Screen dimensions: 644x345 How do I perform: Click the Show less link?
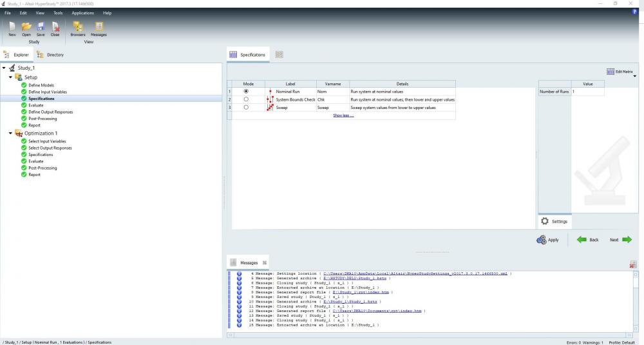point(343,115)
